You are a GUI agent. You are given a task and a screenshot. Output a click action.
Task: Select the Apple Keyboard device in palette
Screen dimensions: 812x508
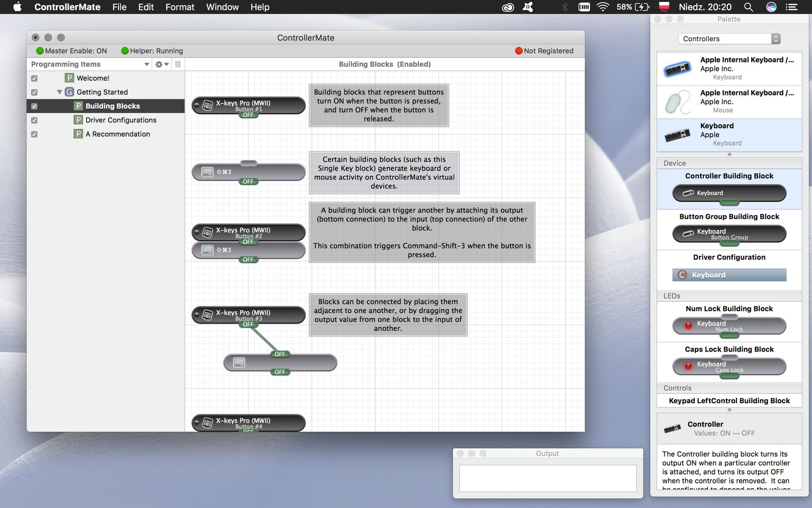pyautogui.click(x=729, y=135)
